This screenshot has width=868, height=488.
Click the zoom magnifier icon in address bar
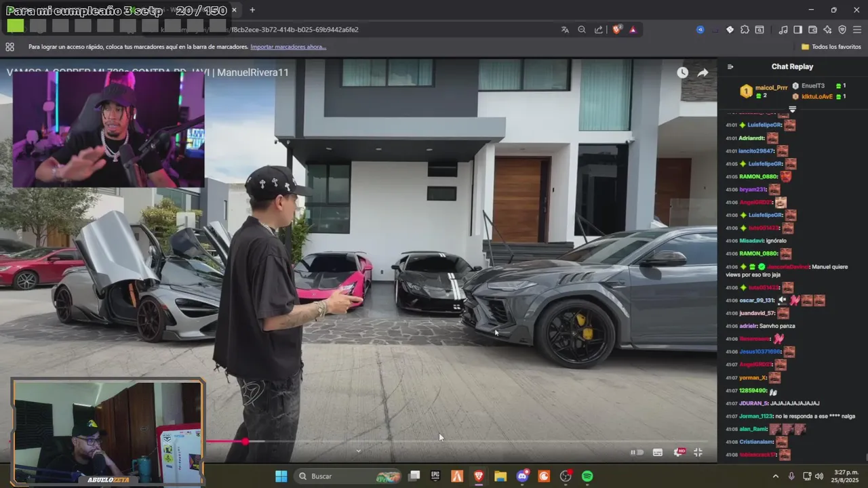tap(582, 30)
